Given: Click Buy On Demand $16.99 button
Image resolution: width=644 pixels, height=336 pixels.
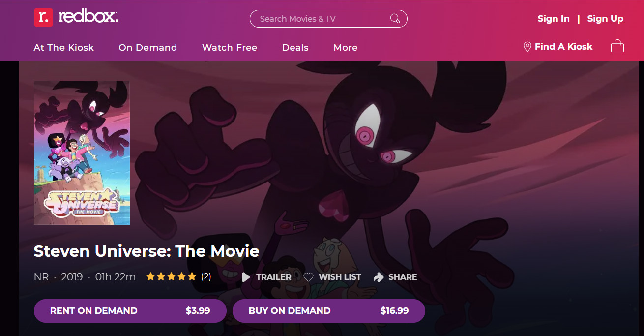Looking at the screenshot, I should pos(329,311).
